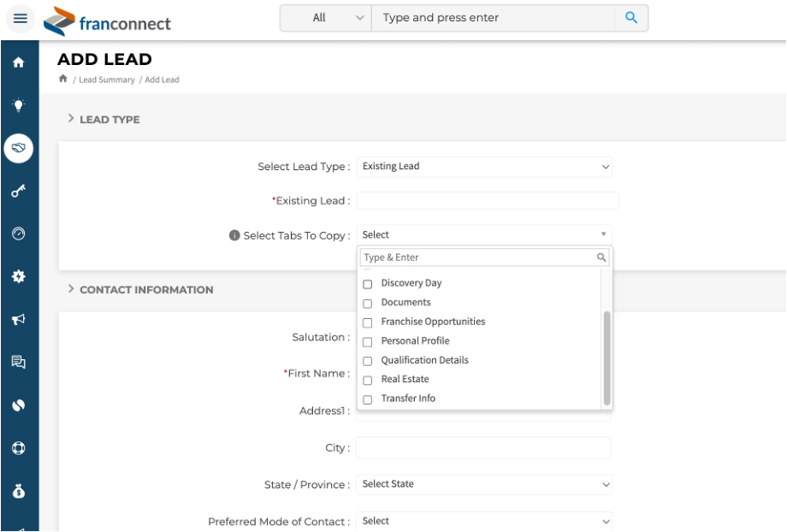
Task: Click the money bag icon in the sidebar
Action: (x=19, y=491)
